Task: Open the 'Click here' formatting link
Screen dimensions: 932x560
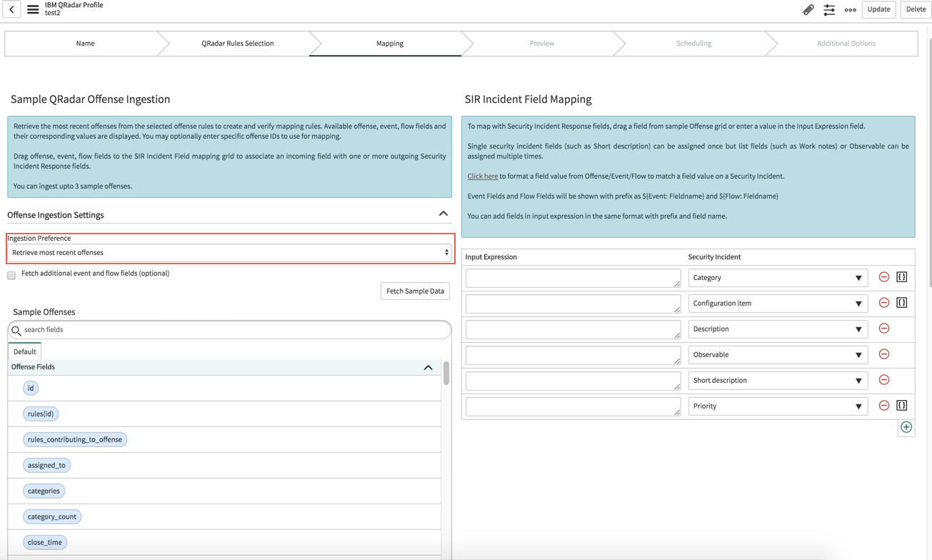Action: pos(483,176)
